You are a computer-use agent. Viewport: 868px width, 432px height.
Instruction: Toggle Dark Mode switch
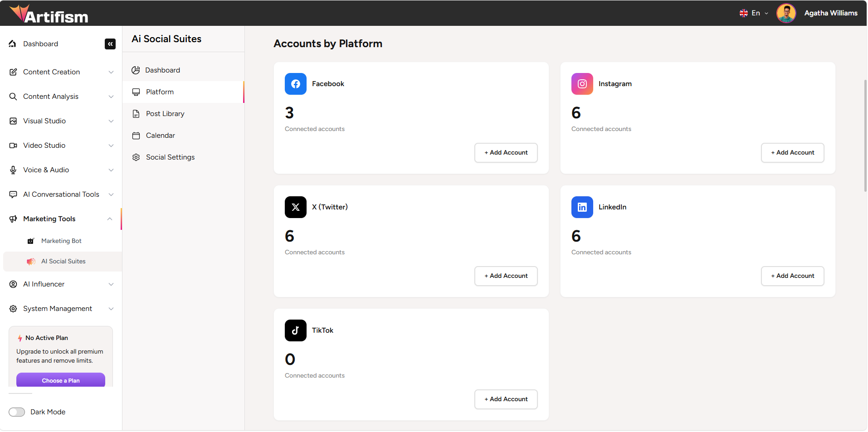[17, 412]
